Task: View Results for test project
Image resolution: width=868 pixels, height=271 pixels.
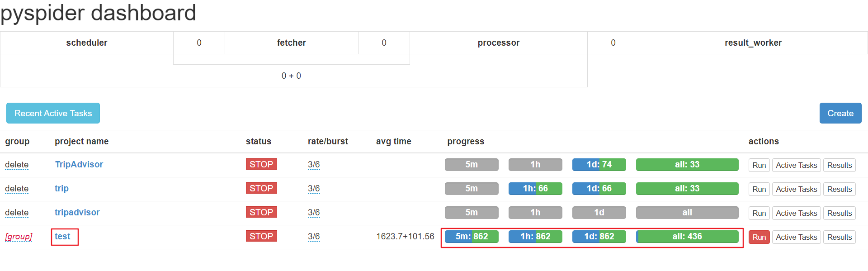Action: [840, 237]
